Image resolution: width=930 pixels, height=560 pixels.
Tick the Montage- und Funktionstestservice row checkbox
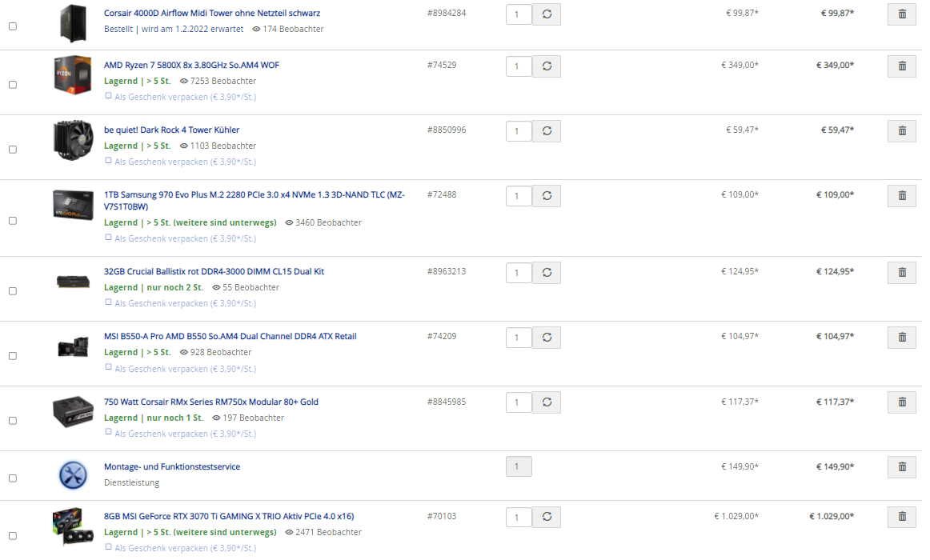click(13, 478)
